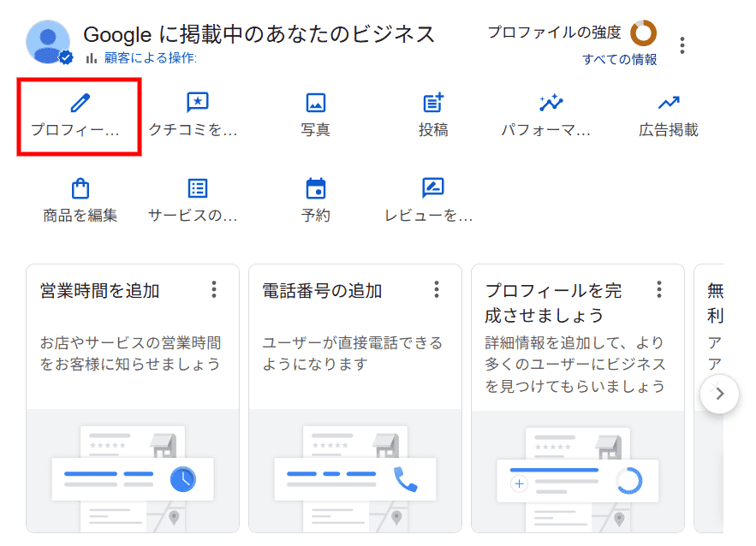Viewport: 756px width, 546px height.
Task: Click the 写真 label text
Action: pos(316,129)
